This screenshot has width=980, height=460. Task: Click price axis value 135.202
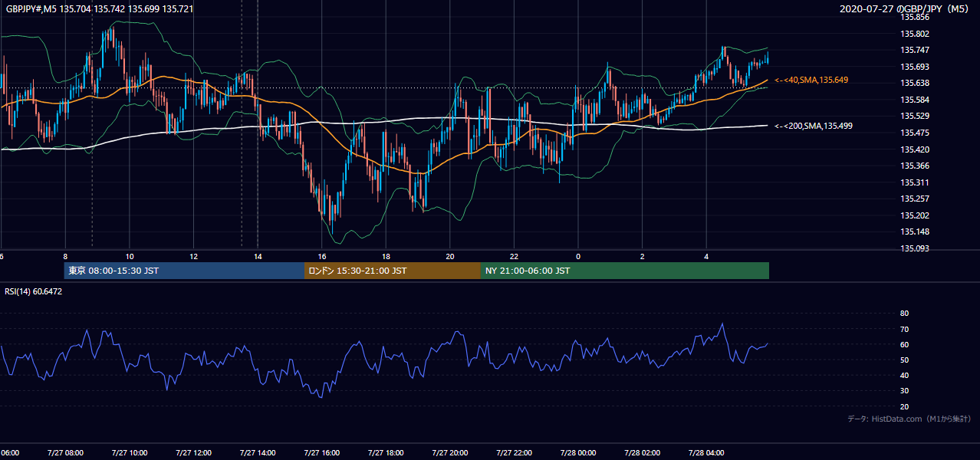point(915,215)
